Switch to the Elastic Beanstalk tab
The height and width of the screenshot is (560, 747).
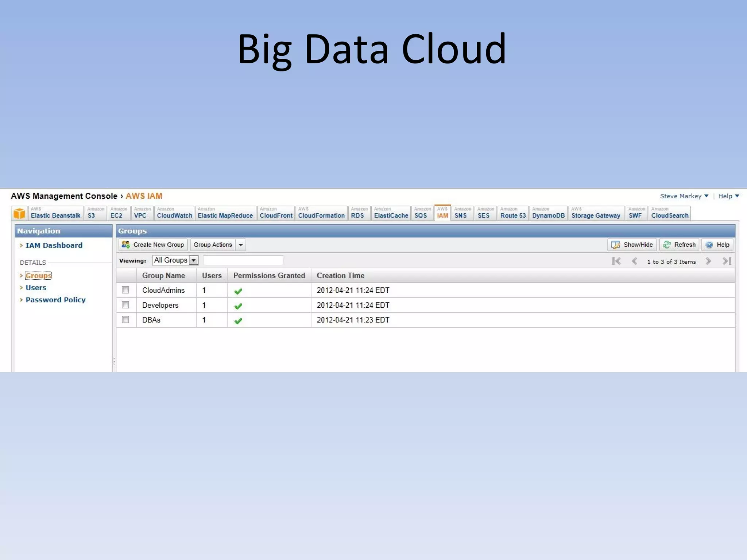click(55, 213)
